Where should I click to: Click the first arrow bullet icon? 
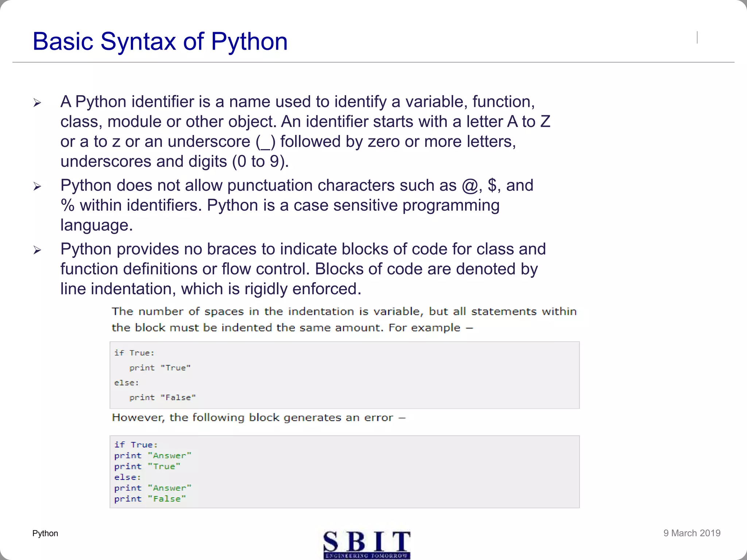click(x=37, y=103)
